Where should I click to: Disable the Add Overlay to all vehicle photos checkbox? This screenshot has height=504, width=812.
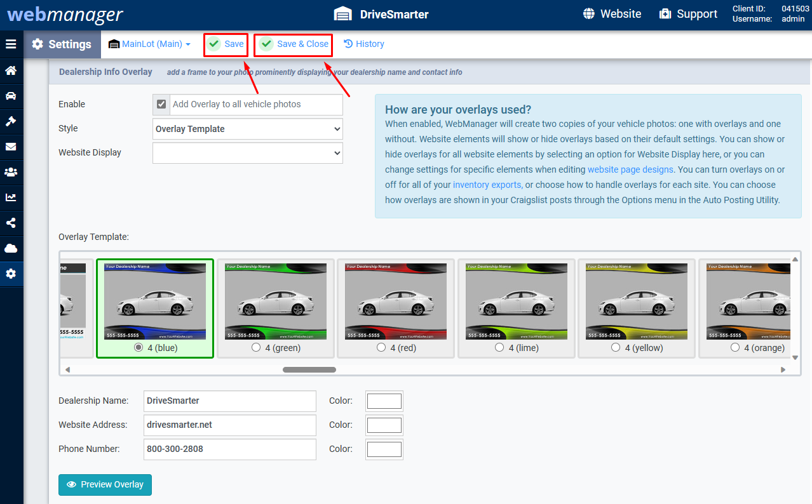click(x=161, y=104)
